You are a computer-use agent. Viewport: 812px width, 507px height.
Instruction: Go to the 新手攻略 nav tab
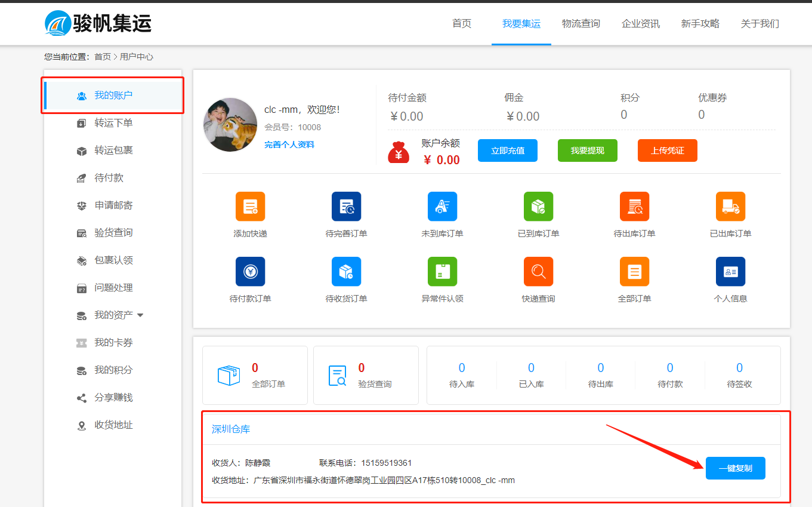[x=700, y=24]
